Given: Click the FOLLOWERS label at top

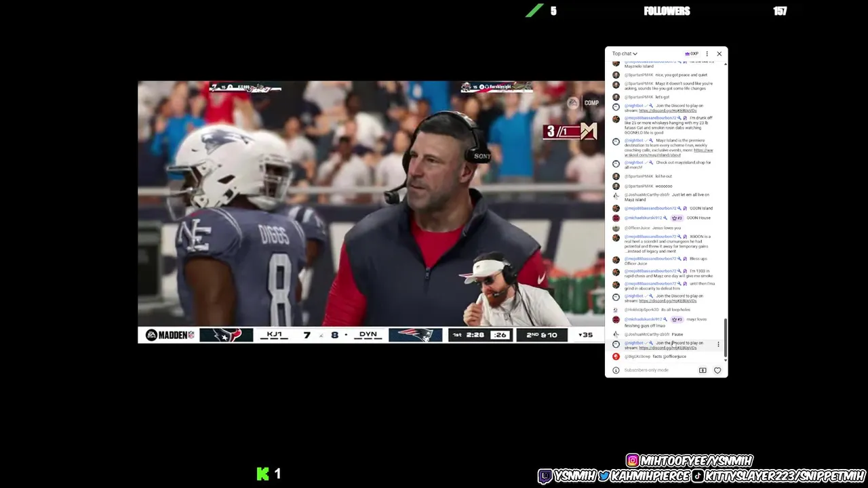Looking at the screenshot, I should coord(667,11).
